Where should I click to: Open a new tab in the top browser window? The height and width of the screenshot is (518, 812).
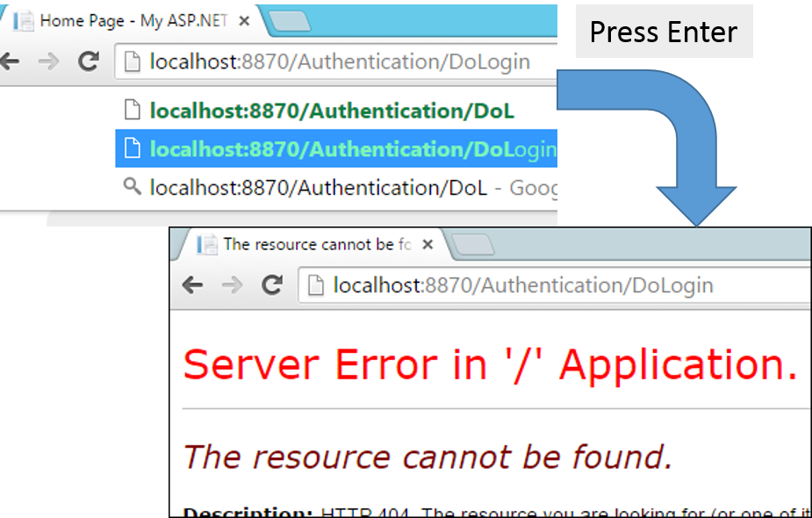289,21
